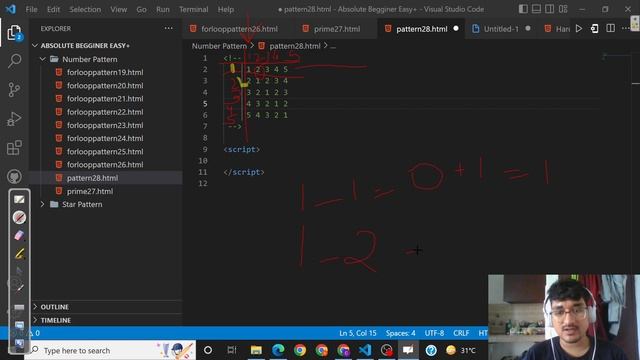
Task: Open Task View on taskbar
Action: pyautogui.click(x=232, y=350)
